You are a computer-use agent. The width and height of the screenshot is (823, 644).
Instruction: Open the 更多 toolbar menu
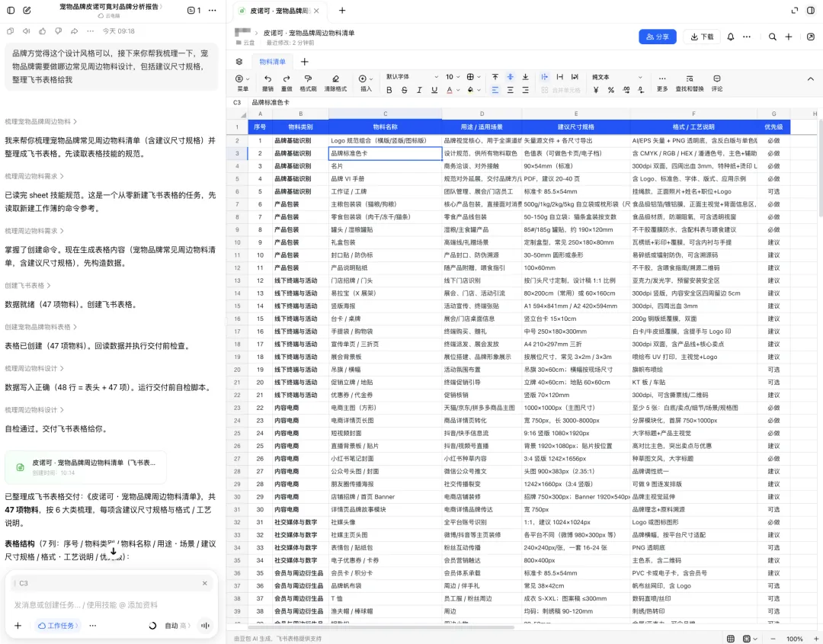click(662, 83)
